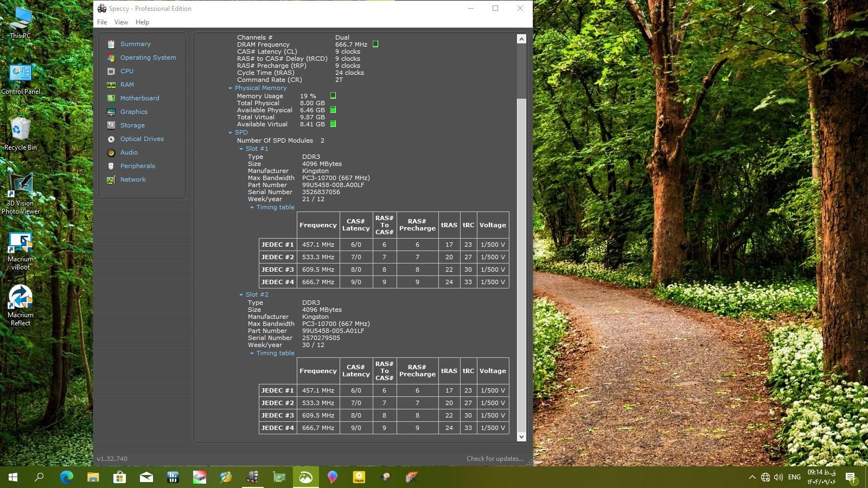This screenshot has height=488, width=868.
Task: Click Check for updates link
Action: point(495,459)
